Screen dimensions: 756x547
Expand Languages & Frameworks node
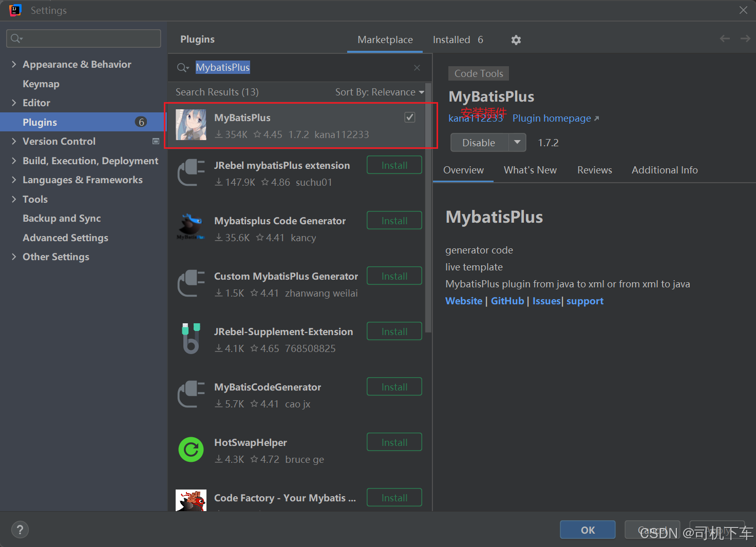(14, 180)
